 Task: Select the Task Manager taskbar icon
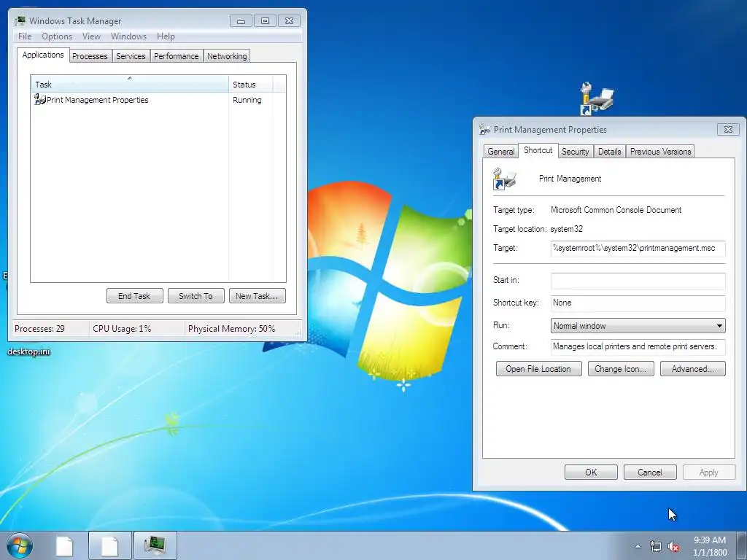155,545
